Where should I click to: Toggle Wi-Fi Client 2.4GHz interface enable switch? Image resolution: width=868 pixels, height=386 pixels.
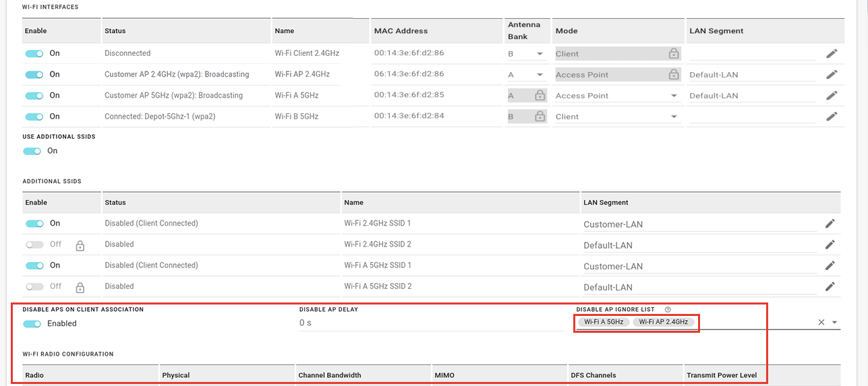[x=34, y=53]
